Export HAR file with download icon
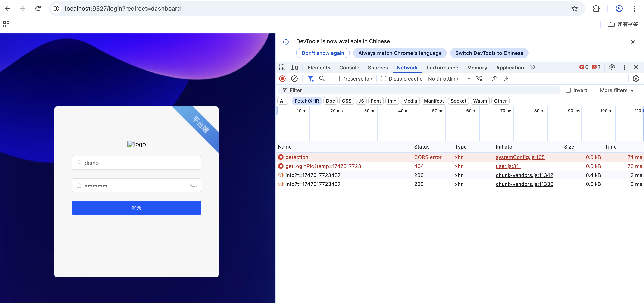Viewport: 644px width, 303px height. tap(507, 79)
